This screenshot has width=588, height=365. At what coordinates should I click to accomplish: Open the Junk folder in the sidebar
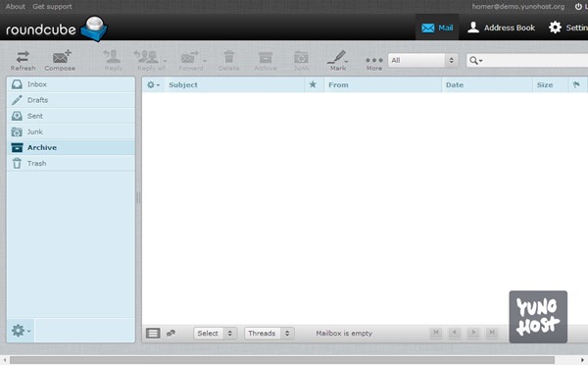click(x=71, y=131)
